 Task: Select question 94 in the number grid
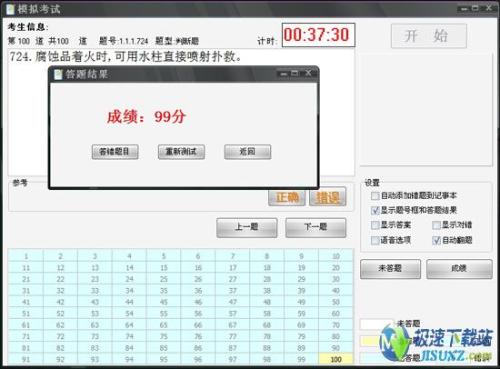click(x=129, y=359)
